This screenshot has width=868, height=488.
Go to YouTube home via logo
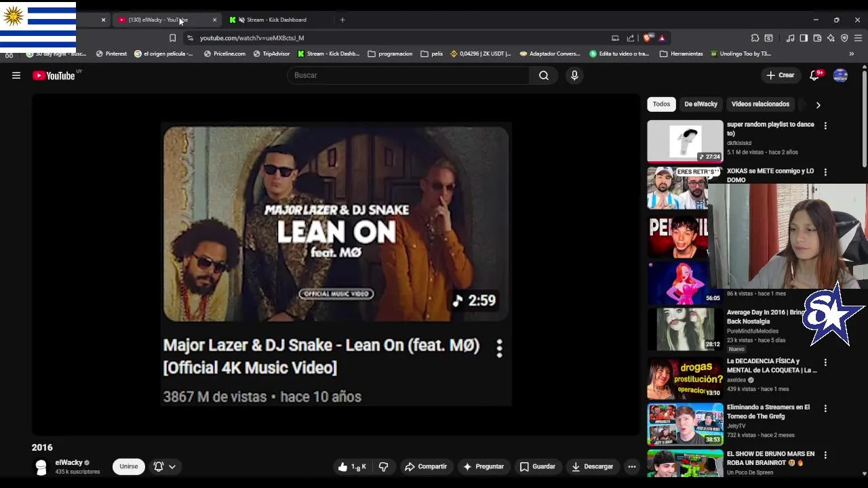point(54,75)
